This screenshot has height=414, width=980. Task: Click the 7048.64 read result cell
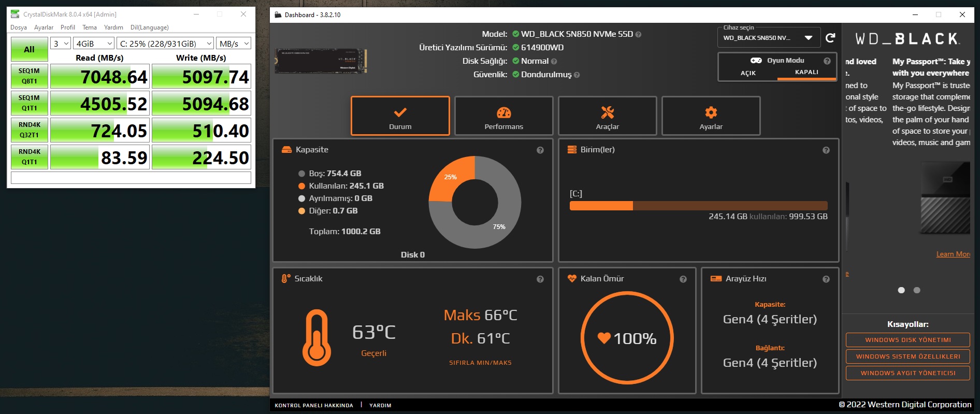pos(100,76)
